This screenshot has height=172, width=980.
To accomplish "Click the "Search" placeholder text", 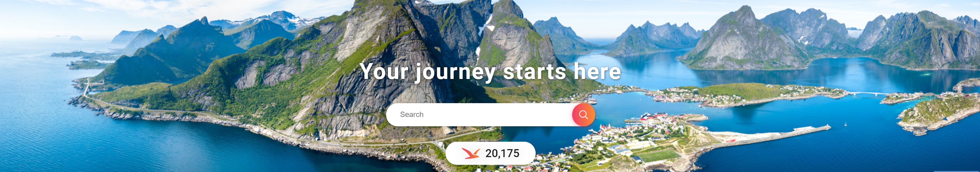I will coord(412,114).
